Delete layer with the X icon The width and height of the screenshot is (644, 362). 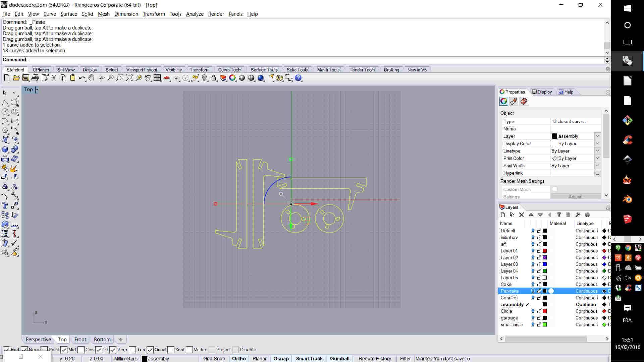click(522, 215)
